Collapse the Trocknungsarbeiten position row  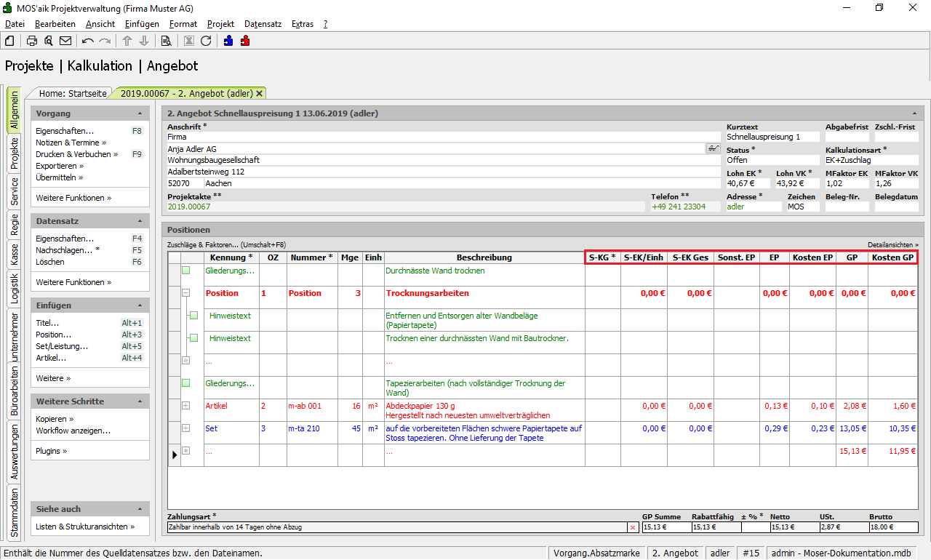tap(186, 293)
